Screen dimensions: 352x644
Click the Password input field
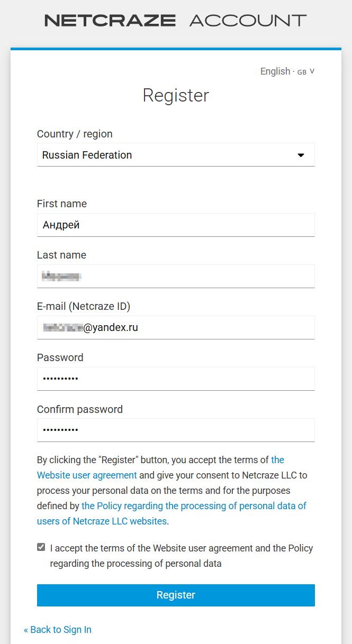pyautogui.click(x=176, y=379)
